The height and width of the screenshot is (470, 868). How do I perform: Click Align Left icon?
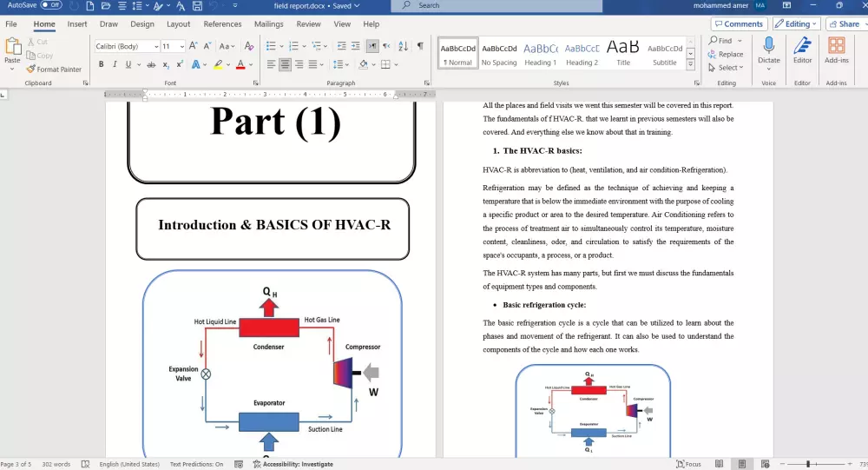(271, 65)
